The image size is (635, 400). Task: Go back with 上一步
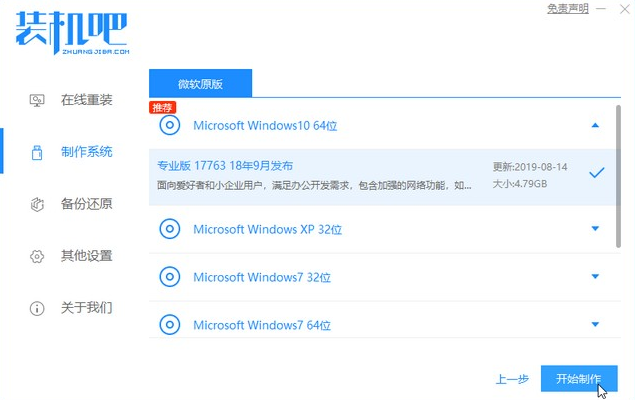coord(512,380)
